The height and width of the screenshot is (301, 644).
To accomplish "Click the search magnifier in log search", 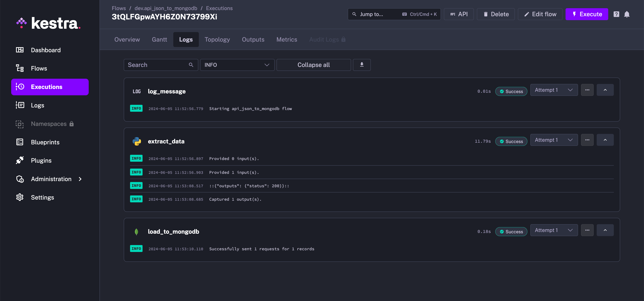I will (x=191, y=65).
